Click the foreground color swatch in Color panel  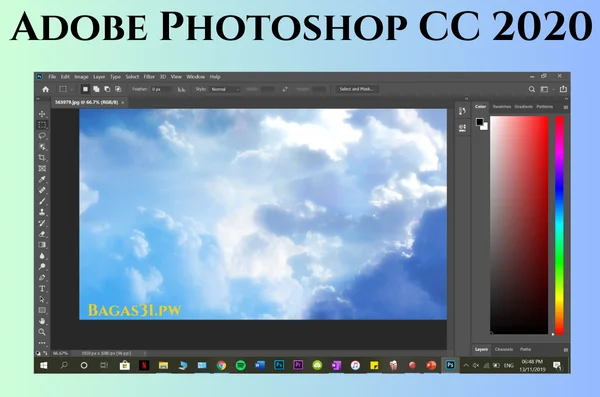pyautogui.click(x=479, y=122)
